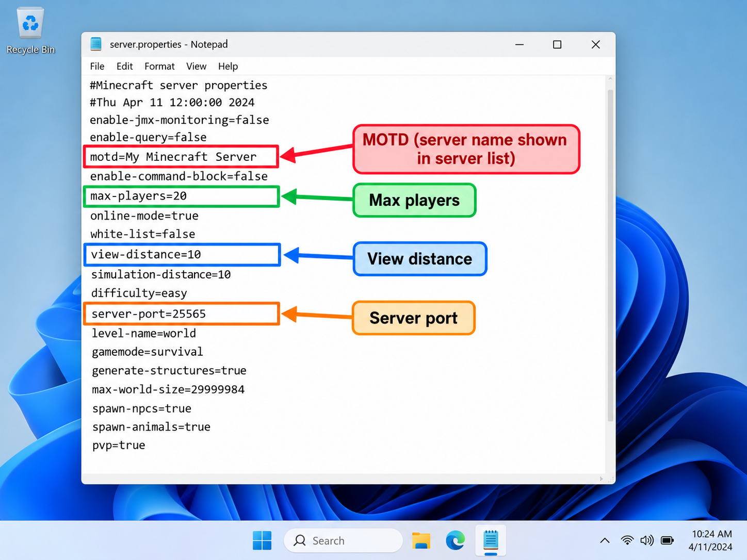This screenshot has height=560, width=747.
Task: Open the View menu
Action: [x=196, y=66]
